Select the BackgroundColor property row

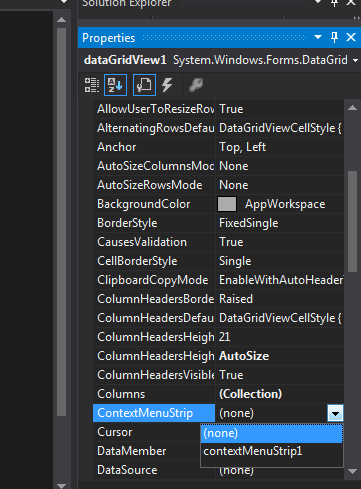tap(218, 204)
